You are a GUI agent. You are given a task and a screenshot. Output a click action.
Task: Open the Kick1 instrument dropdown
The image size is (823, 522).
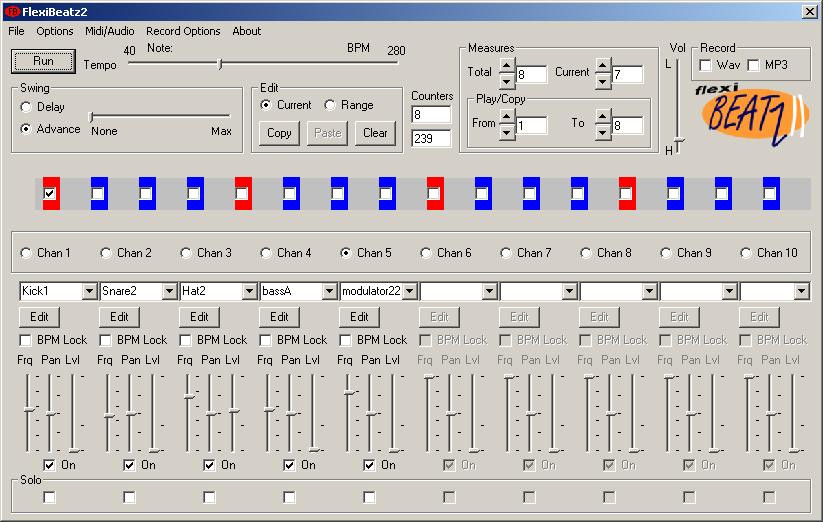tap(89, 291)
